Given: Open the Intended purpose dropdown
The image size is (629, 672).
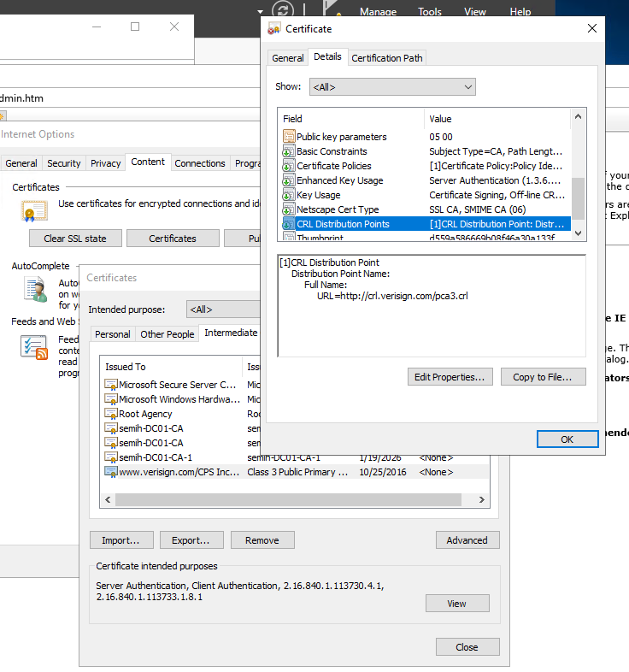Looking at the screenshot, I should pyautogui.click(x=224, y=309).
